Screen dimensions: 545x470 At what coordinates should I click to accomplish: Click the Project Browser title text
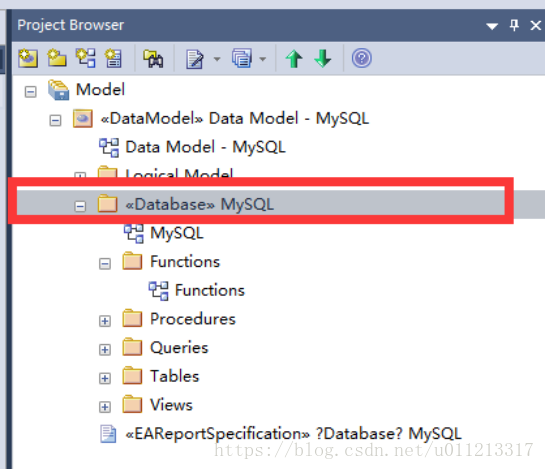pyautogui.click(x=71, y=25)
